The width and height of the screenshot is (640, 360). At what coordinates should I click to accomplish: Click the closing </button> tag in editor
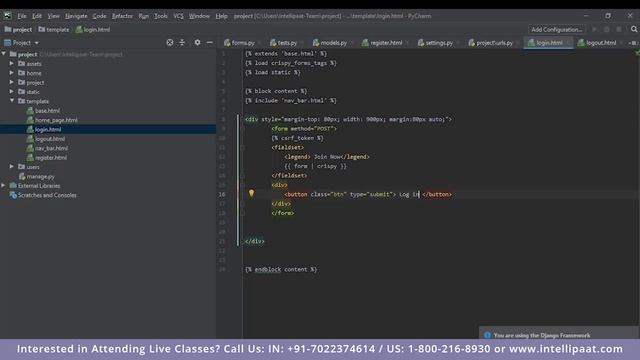point(437,194)
